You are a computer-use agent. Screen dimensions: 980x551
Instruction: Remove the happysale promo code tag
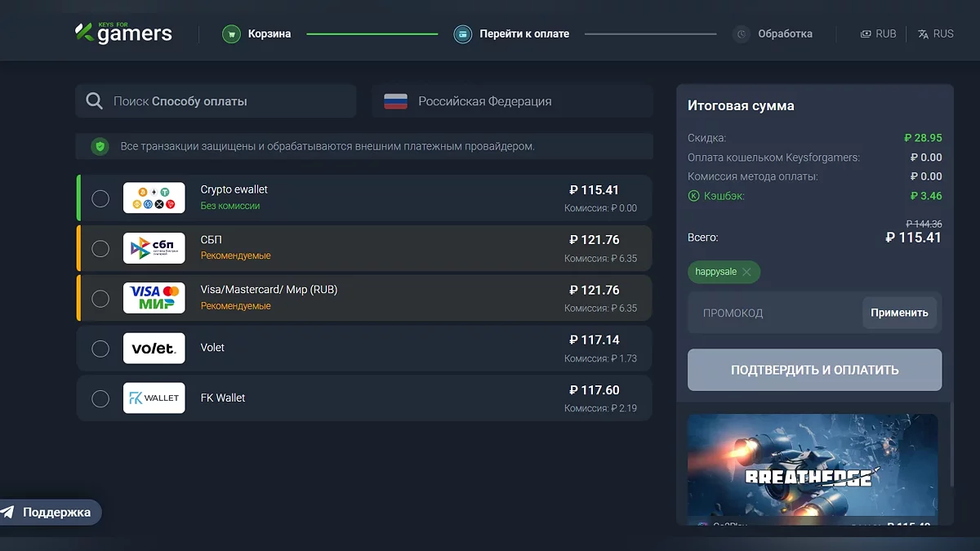(746, 272)
